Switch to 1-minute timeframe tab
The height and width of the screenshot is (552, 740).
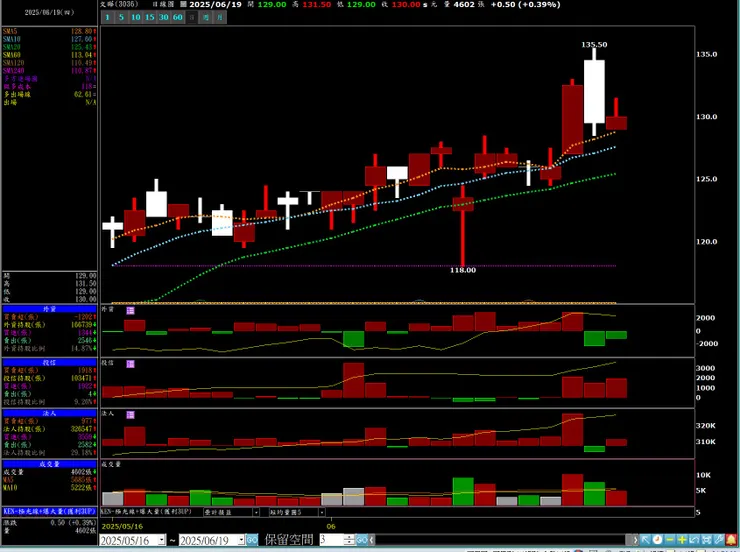coord(108,17)
